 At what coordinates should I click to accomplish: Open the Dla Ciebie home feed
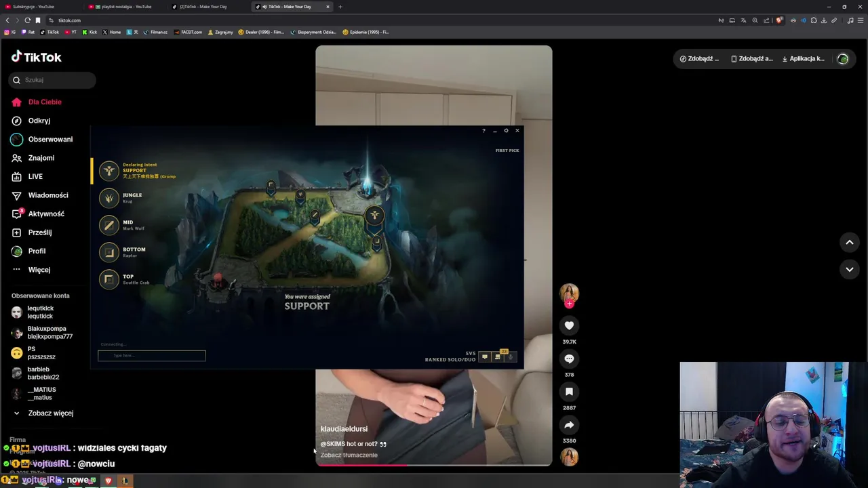pos(37,102)
